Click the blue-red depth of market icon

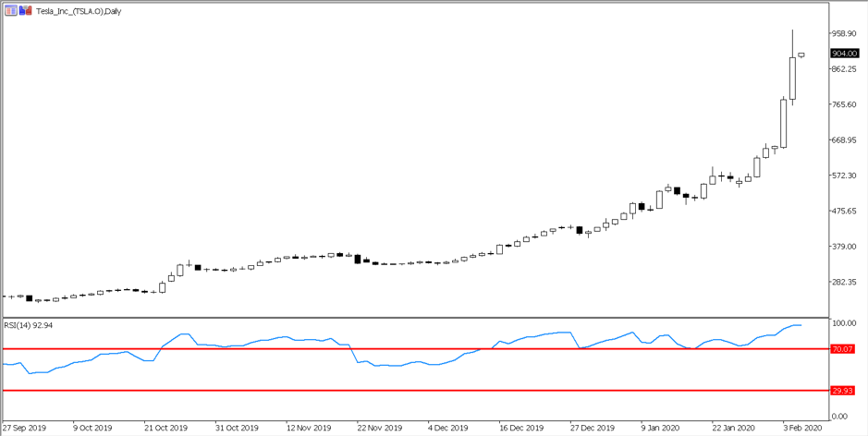(24, 10)
